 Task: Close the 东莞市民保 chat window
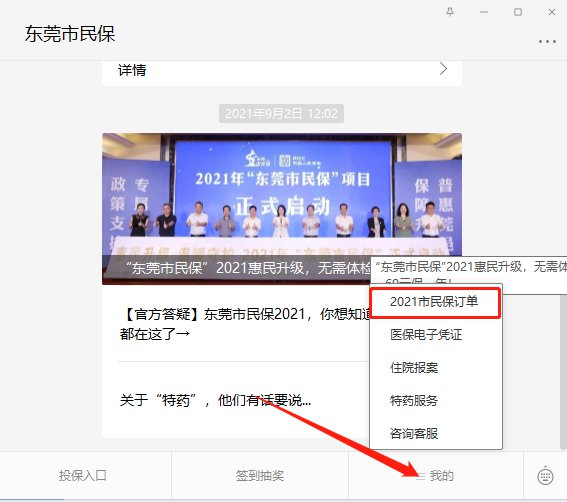tap(552, 12)
